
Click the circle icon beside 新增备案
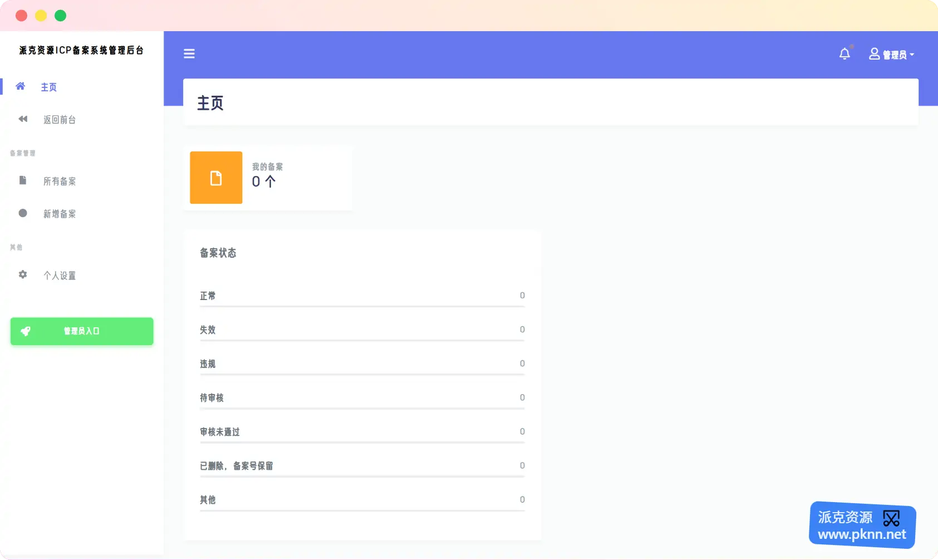[23, 213]
